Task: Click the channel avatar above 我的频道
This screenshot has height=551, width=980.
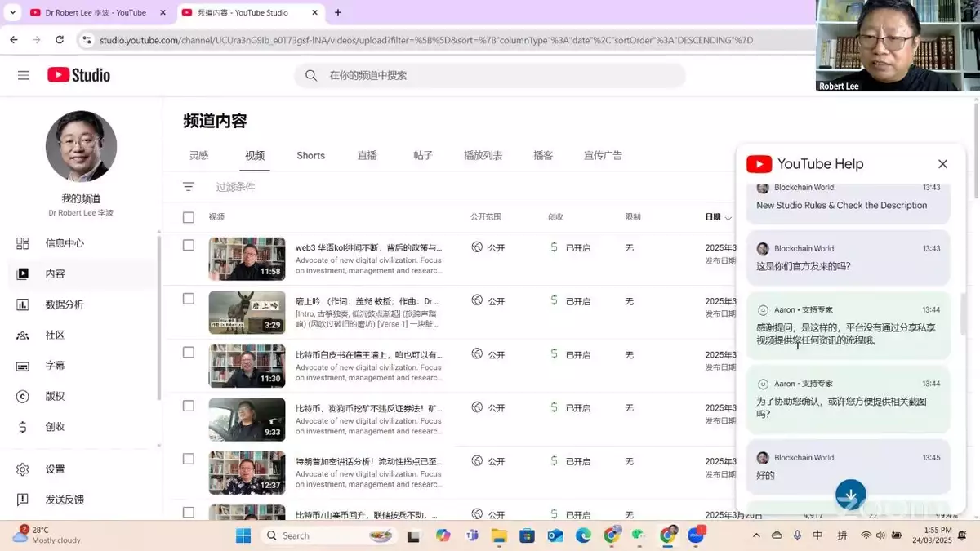Action: coord(81,147)
